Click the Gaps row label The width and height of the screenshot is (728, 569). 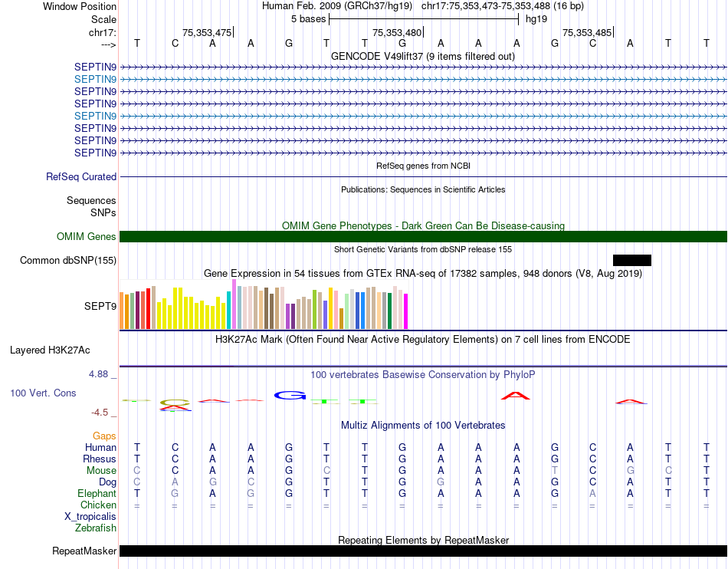click(104, 436)
